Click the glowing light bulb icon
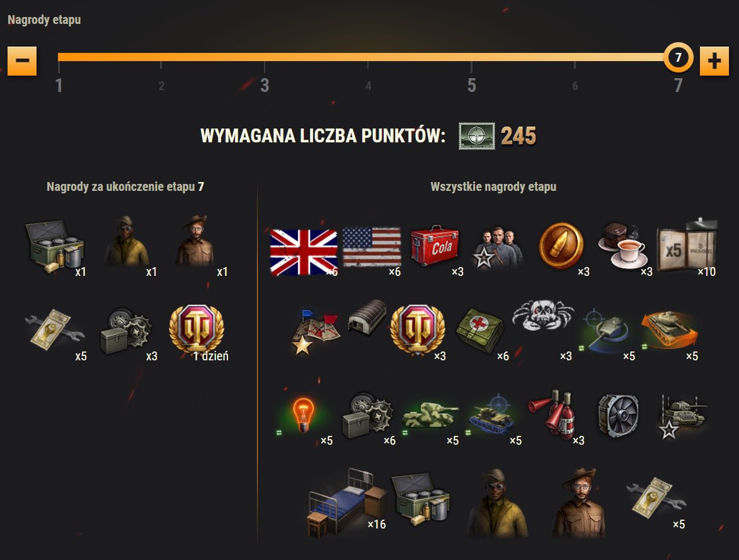Image resolution: width=739 pixels, height=560 pixels. tap(303, 415)
